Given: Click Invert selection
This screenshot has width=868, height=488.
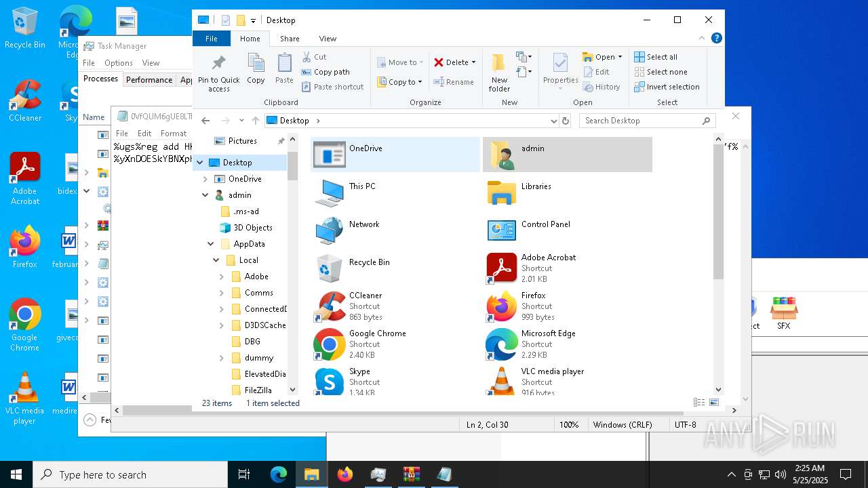Looking at the screenshot, I should click(667, 87).
